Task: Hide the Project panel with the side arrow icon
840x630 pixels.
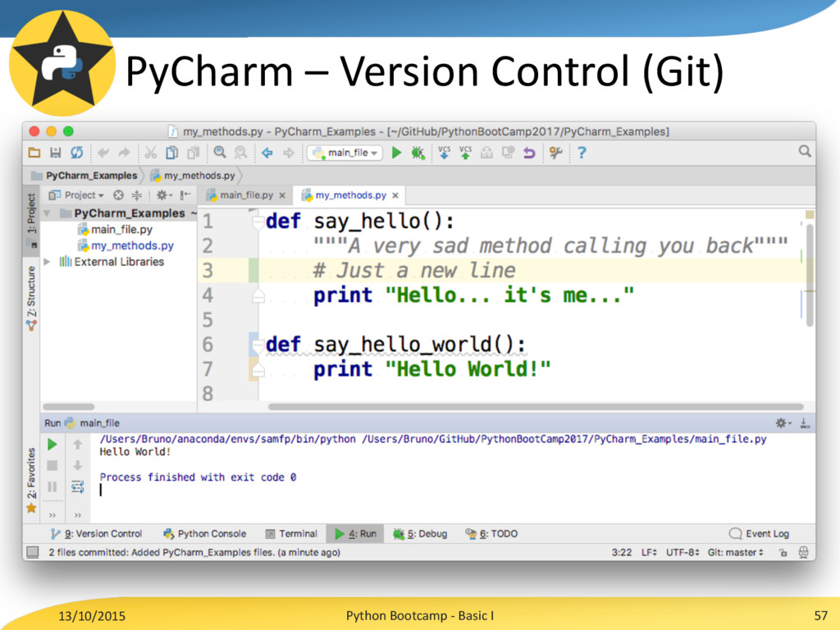Action: click(185, 195)
